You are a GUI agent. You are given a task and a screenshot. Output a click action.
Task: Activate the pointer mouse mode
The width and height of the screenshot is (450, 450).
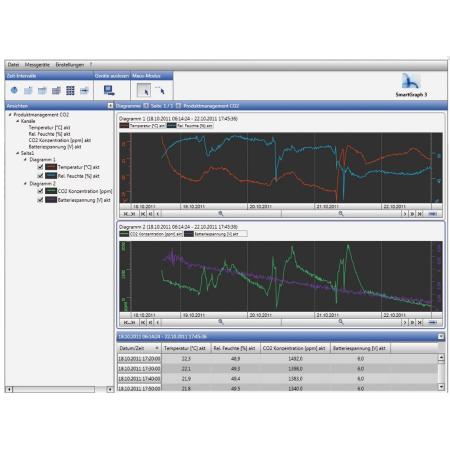pyautogui.click(x=144, y=90)
